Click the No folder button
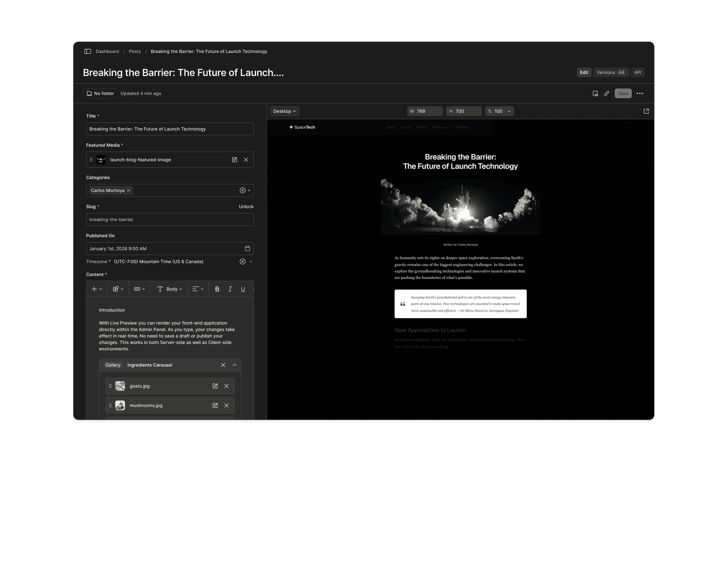 100,93
